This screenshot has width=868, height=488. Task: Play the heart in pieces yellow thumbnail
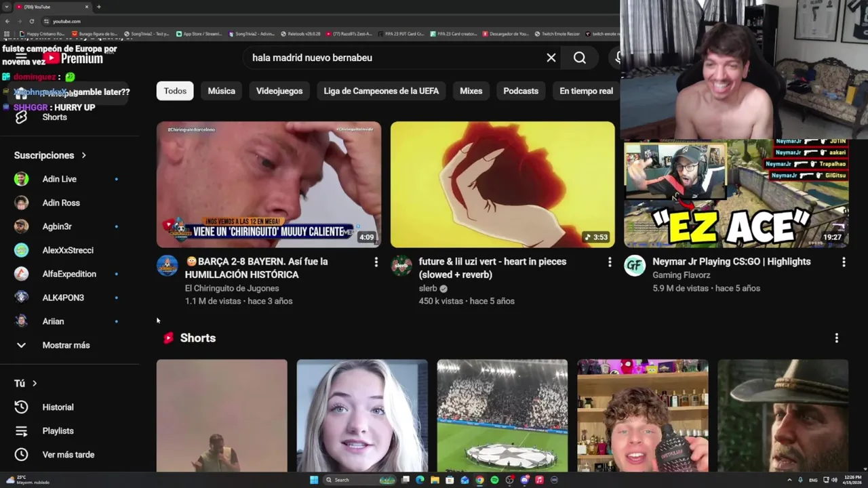click(x=502, y=184)
